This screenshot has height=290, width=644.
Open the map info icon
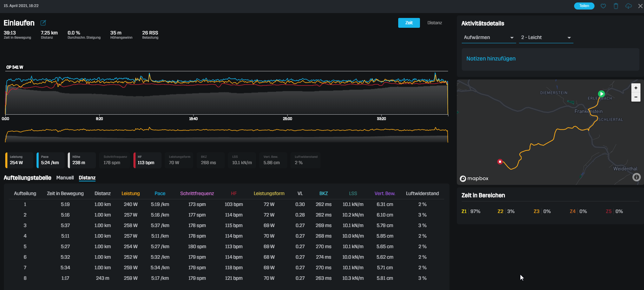point(636,177)
